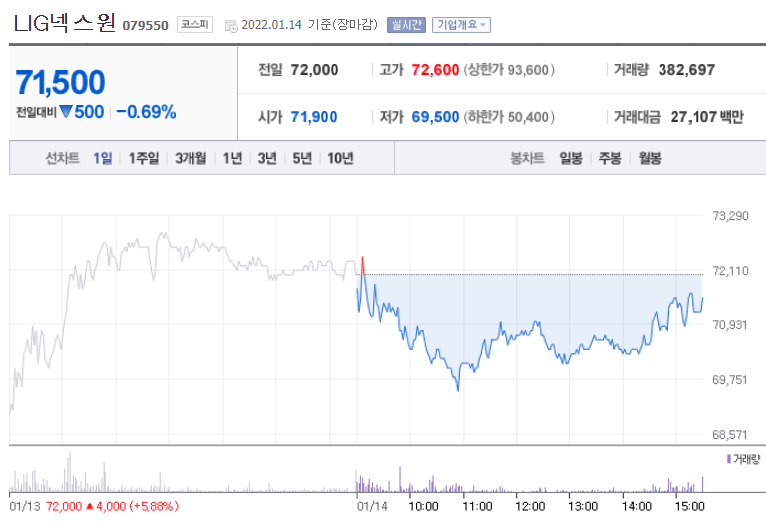Click the 2022.01.14 date text
The image size is (766, 528).
272,25
